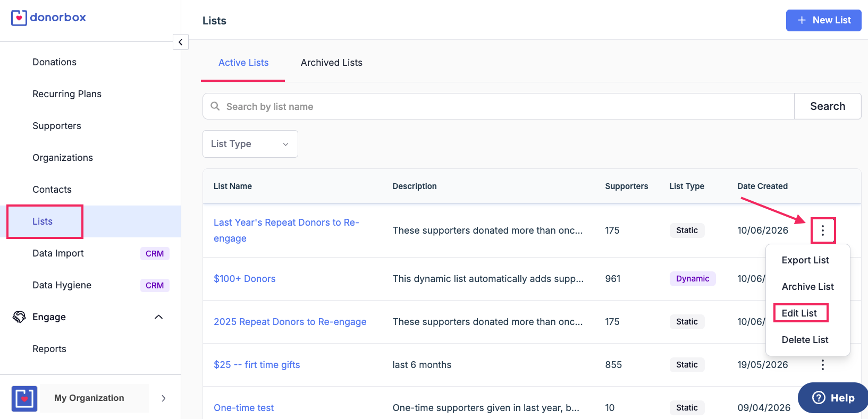Open the One-time test list

pyautogui.click(x=243, y=408)
